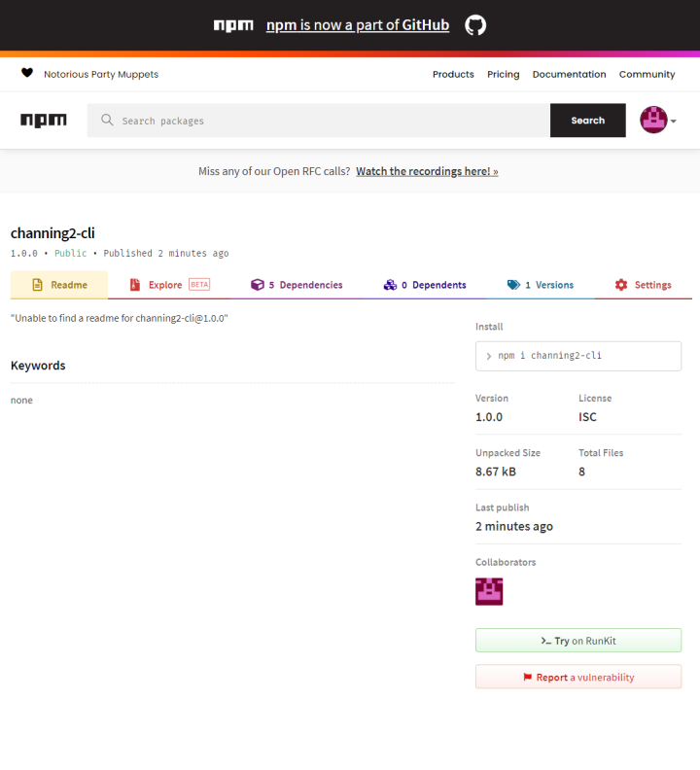Screen dimensions: 700x770
Task: Switch to the 5 Dependencies tab
Action: 297,285
